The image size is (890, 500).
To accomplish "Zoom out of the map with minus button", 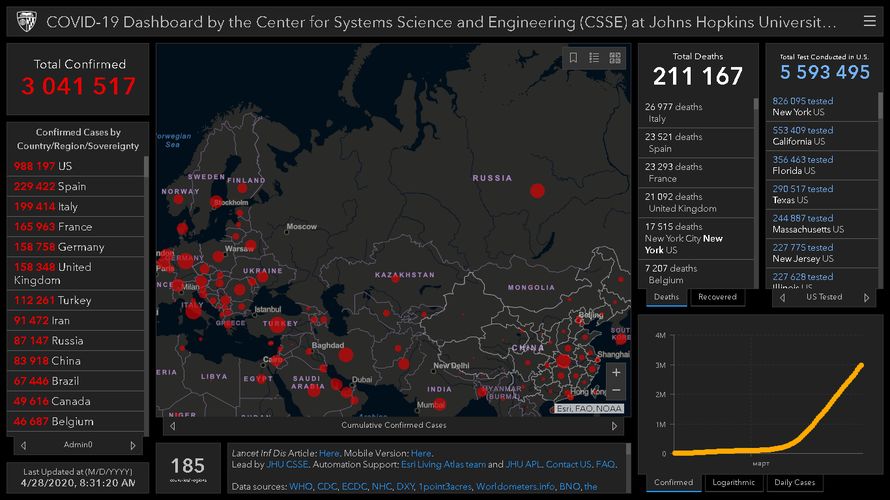I will pyautogui.click(x=616, y=391).
